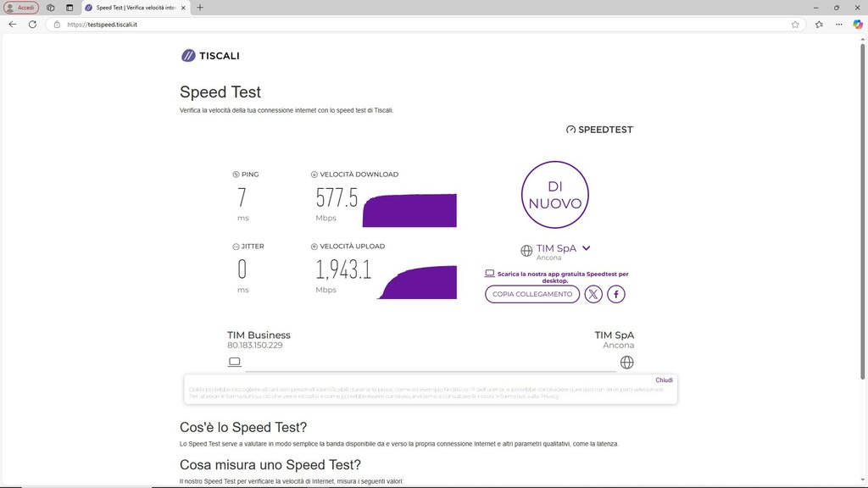Viewport: 868px width, 488px height.
Task: Share the result on X (Twitter)
Action: [593, 294]
